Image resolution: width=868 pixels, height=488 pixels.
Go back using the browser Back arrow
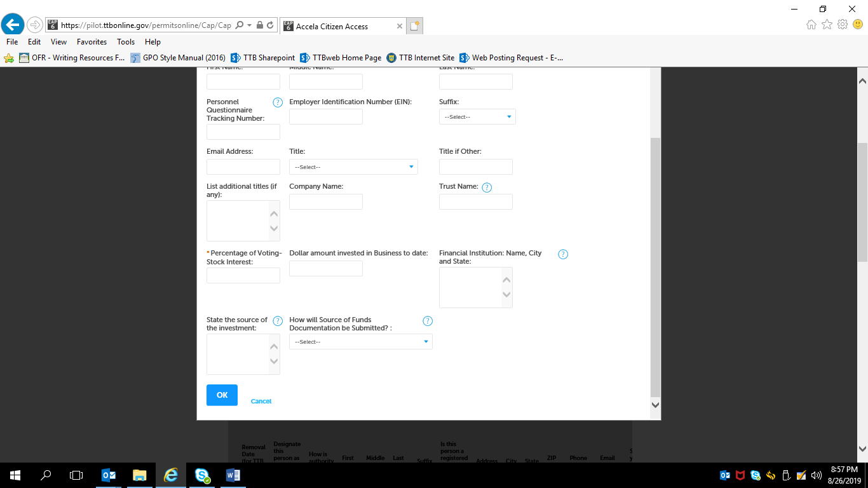[13, 25]
